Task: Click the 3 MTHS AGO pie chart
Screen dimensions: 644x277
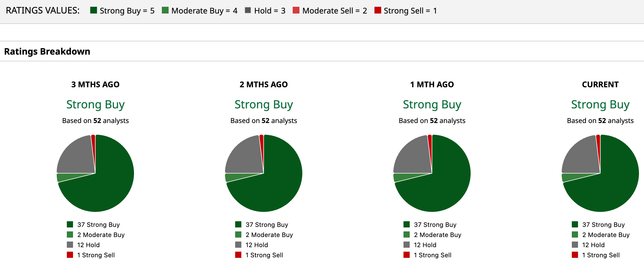Action: click(x=95, y=173)
